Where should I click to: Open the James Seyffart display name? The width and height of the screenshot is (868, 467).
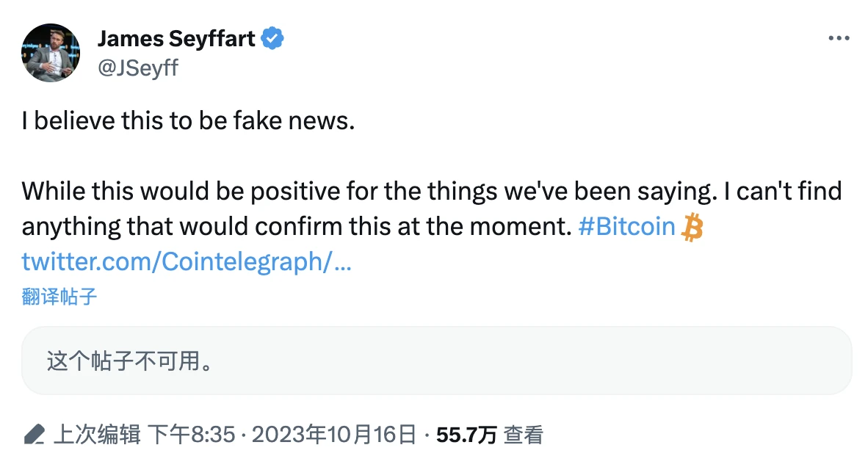click(x=178, y=39)
